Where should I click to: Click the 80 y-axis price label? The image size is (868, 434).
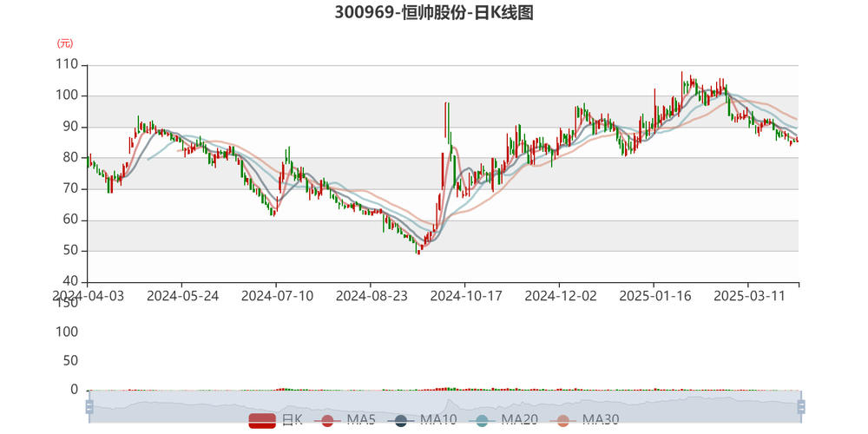[71, 158]
